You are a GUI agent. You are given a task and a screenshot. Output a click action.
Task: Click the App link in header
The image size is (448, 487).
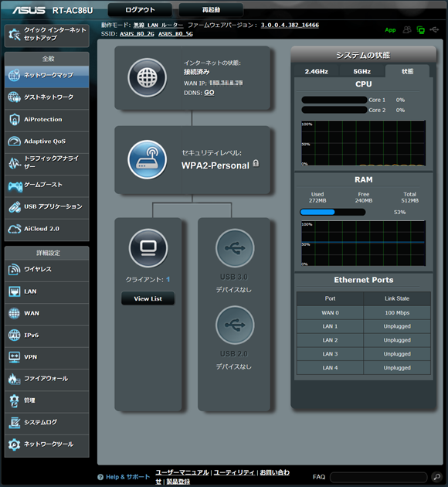tap(390, 30)
